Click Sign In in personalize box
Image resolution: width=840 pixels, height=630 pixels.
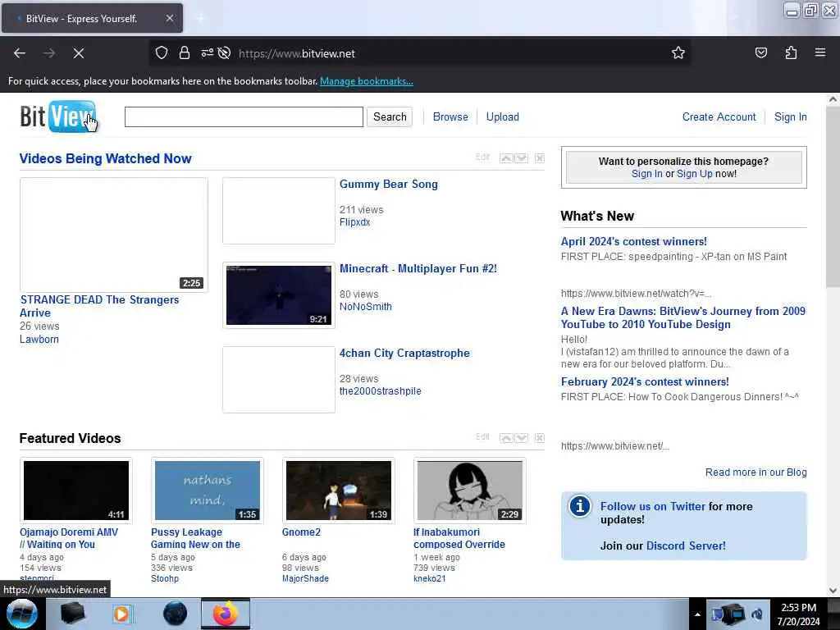(646, 174)
